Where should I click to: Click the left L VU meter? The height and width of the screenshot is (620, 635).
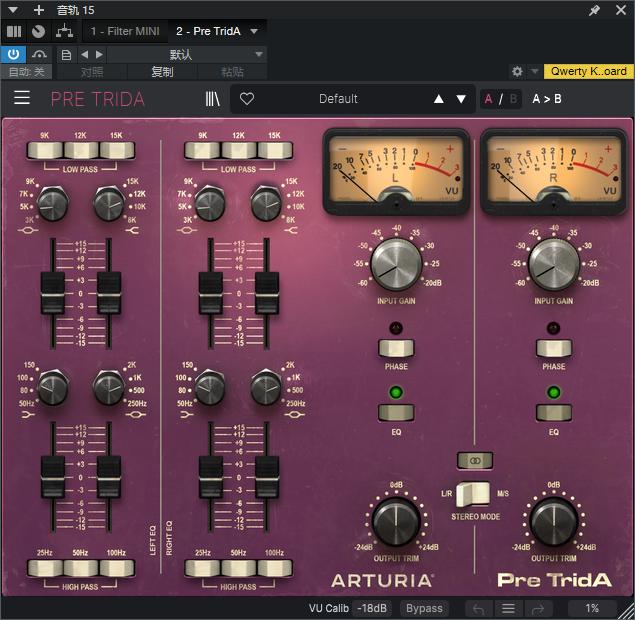(x=396, y=172)
